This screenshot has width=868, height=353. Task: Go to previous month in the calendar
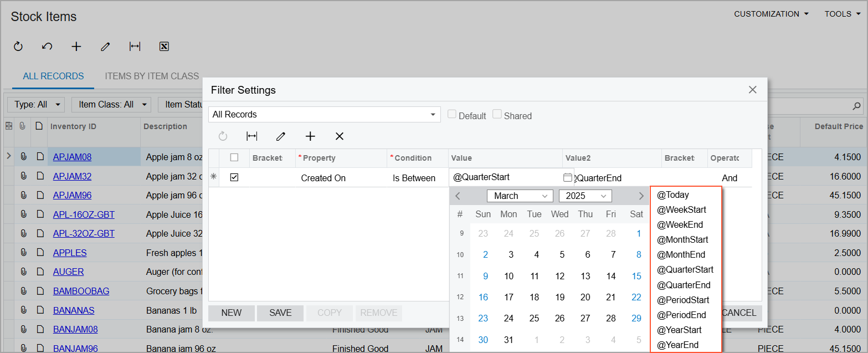[x=458, y=196]
